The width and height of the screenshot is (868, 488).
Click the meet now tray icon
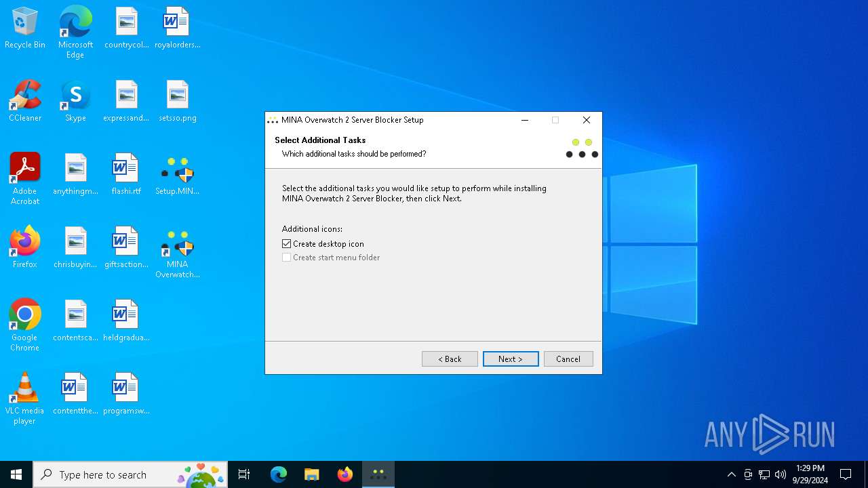pos(748,474)
